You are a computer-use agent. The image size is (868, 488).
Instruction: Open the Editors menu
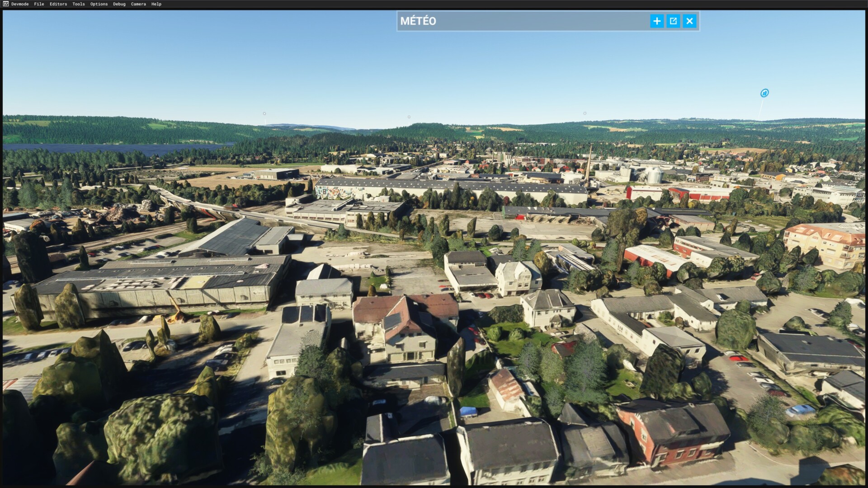58,4
